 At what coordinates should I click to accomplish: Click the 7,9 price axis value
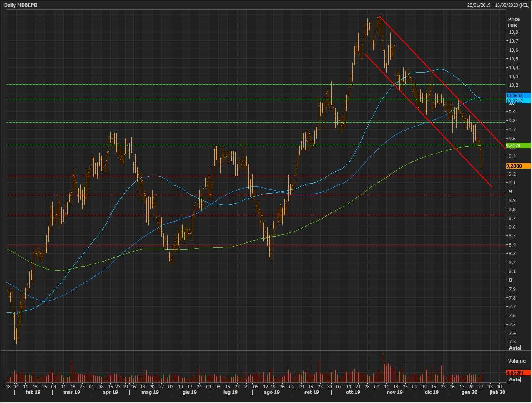tap(512, 289)
